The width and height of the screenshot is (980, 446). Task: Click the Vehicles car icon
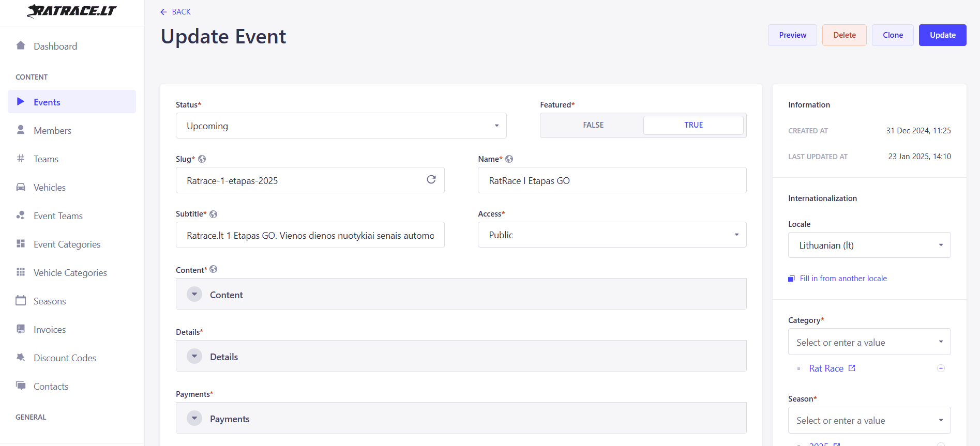tap(21, 187)
